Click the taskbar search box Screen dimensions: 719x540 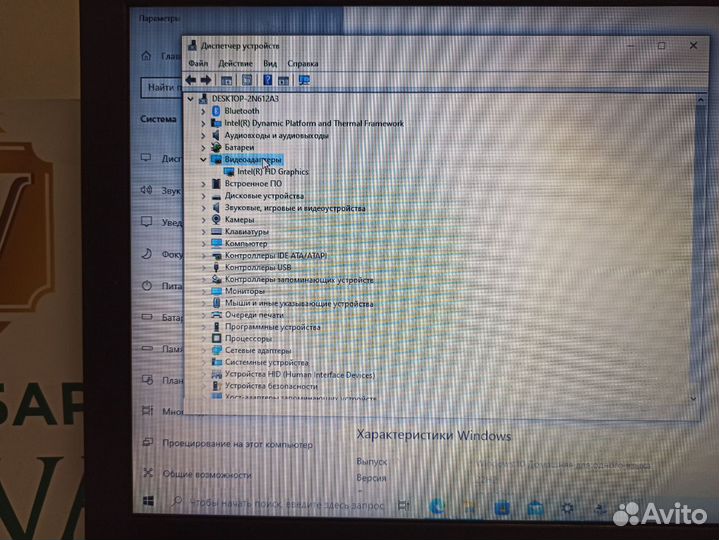tap(277, 504)
